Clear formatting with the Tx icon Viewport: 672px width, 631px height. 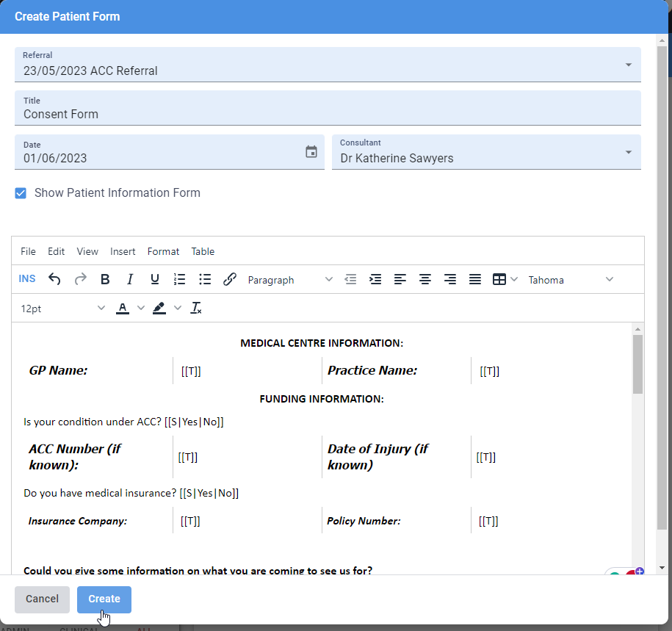[x=196, y=308]
